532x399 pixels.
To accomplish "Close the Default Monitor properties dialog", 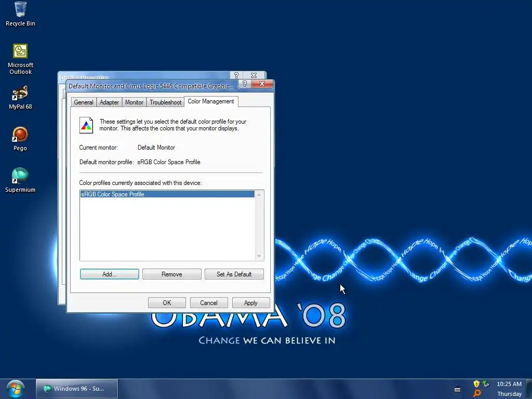I will click(262, 84).
